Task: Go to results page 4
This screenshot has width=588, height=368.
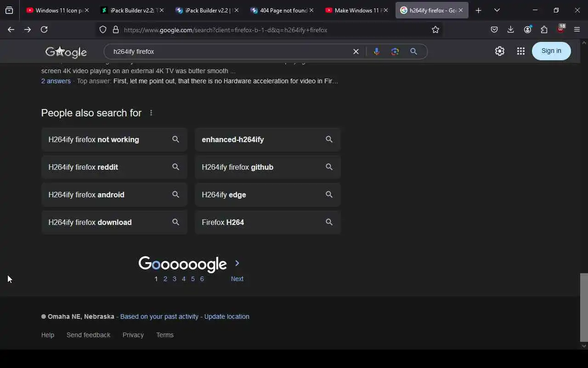Action: point(184,279)
